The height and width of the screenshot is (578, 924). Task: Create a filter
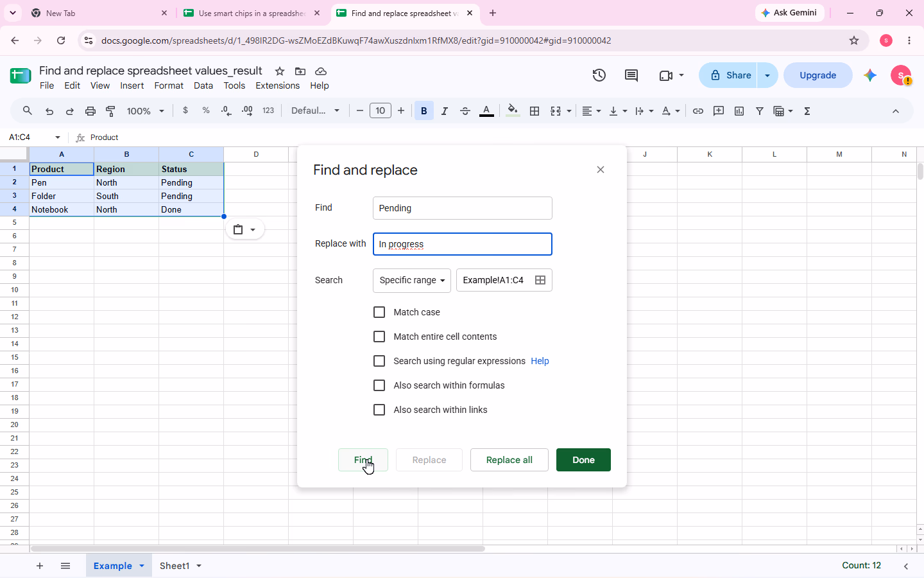(760, 111)
